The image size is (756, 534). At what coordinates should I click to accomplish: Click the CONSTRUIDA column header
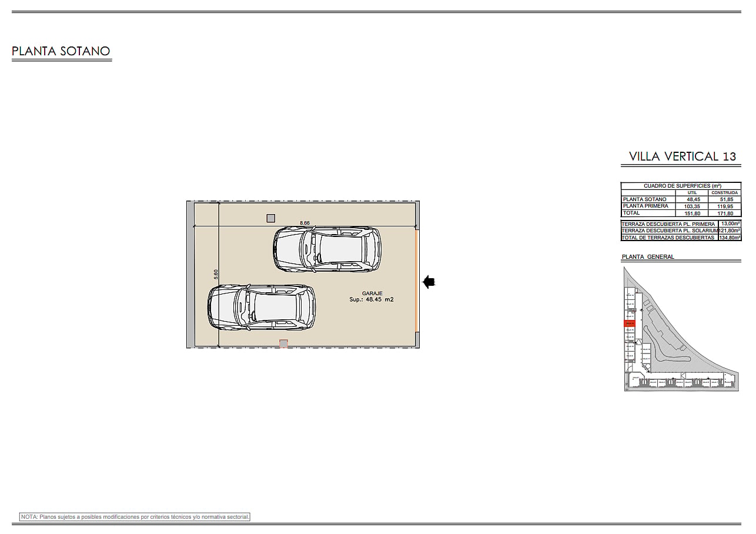point(724,193)
